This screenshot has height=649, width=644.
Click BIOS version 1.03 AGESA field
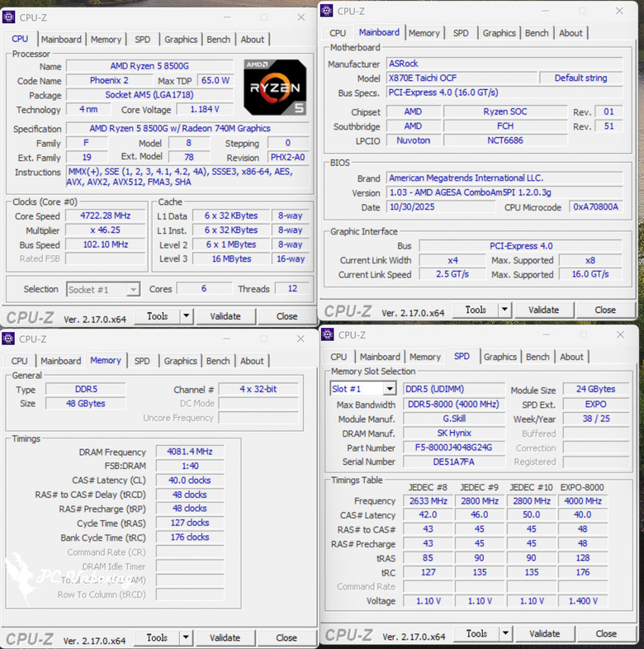(504, 192)
